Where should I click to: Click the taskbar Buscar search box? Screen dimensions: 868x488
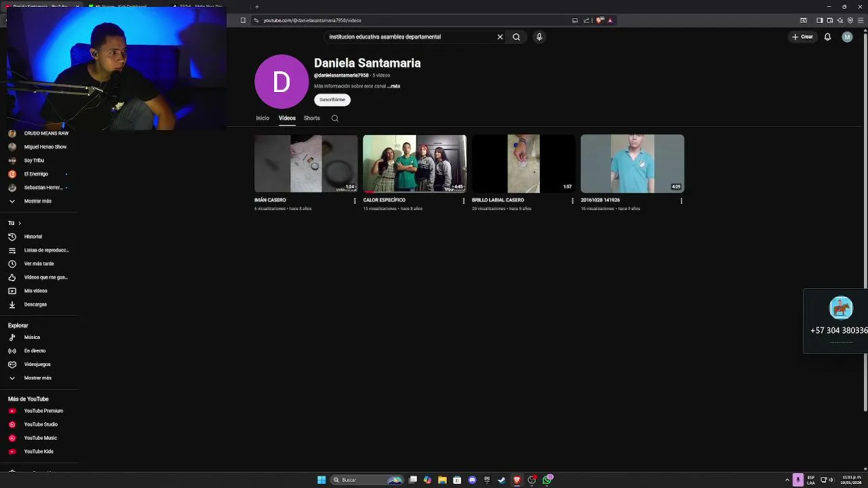point(367,480)
